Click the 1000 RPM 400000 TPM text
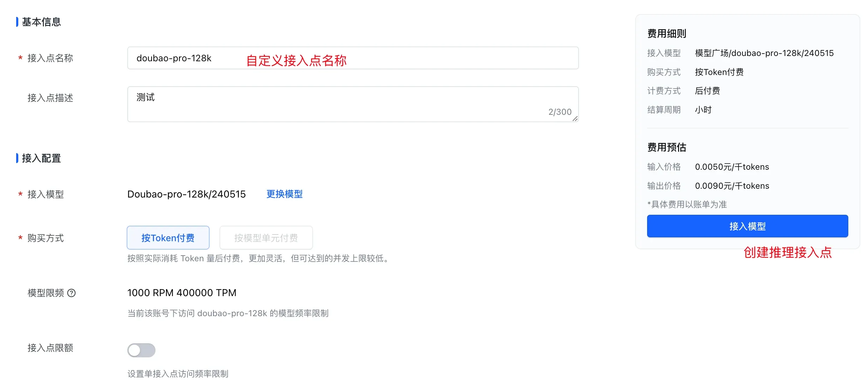The height and width of the screenshot is (388, 868). [x=182, y=293]
